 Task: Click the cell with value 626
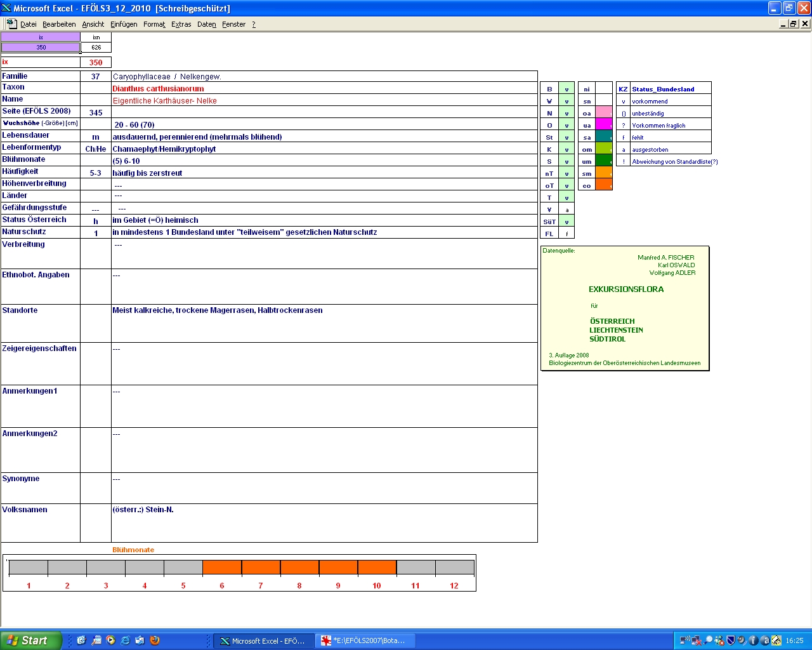point(96,47)
